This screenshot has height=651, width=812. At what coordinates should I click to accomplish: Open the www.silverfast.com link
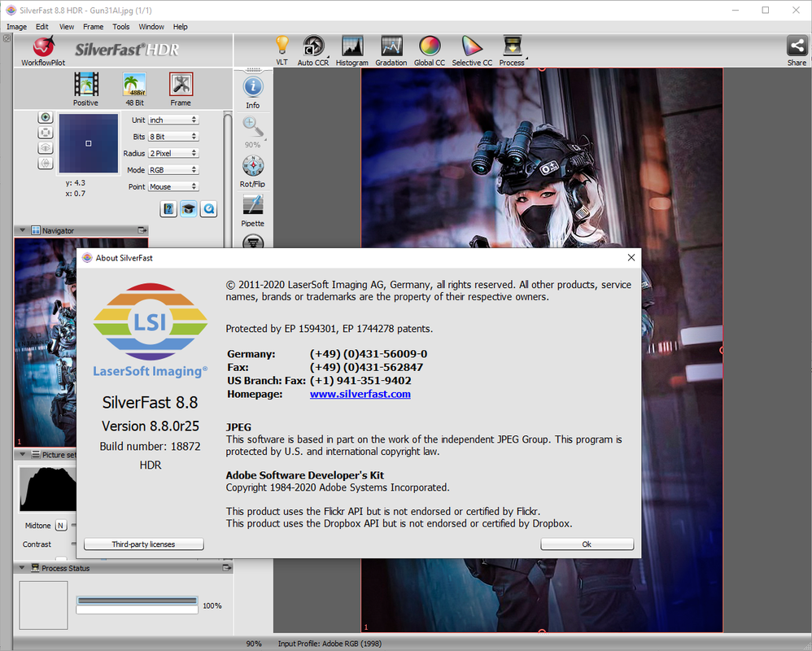(x=360, y=394)
